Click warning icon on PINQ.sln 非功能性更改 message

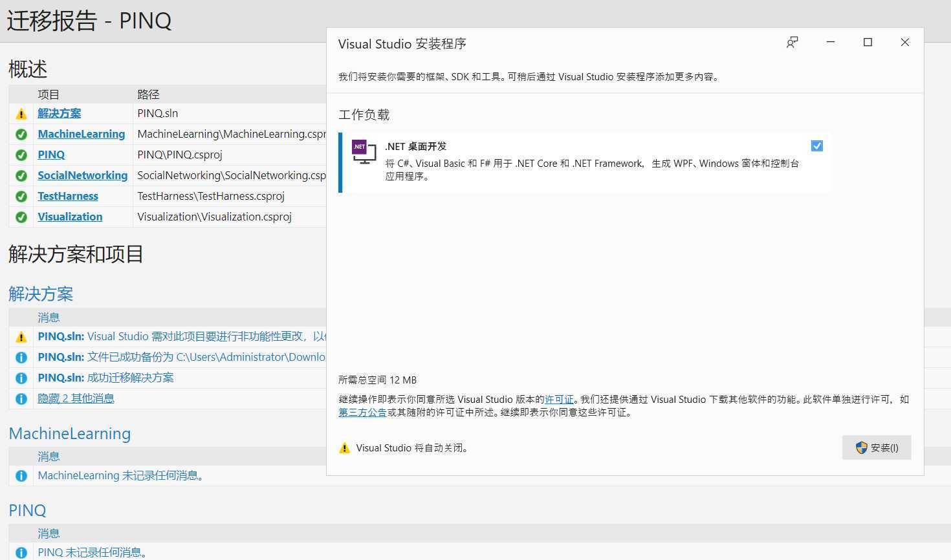[x=21, y=337]
